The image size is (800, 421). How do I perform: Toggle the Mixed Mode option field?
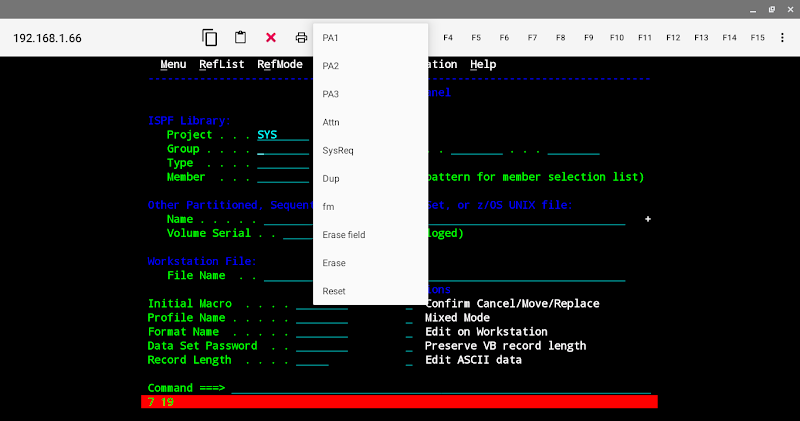coord(409,318)
